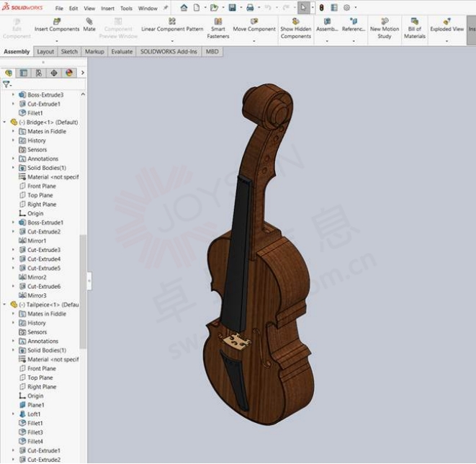Expand Boss-Extrude3 feature
The height and width of the screenshot is (464, 476).
[13, 94]
